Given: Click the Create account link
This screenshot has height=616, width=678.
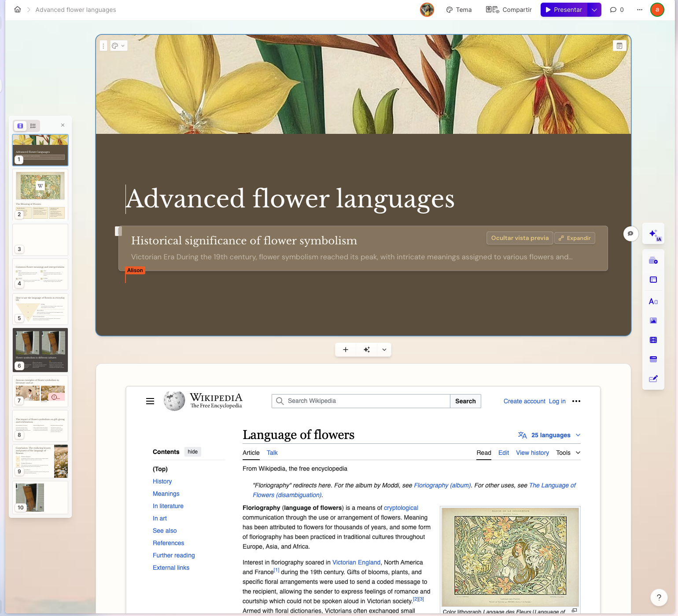Looking at the screenshot, I should click(x=524, y=401).
